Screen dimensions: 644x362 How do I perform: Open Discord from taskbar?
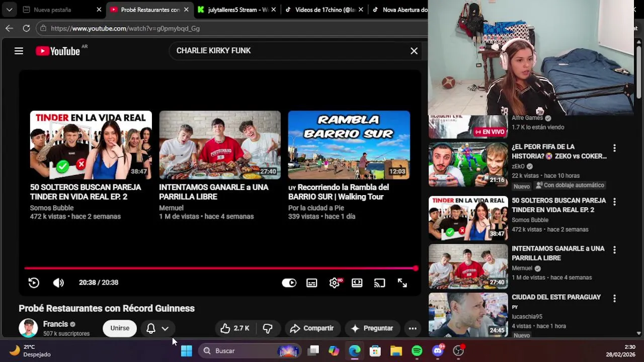[438, 351]
